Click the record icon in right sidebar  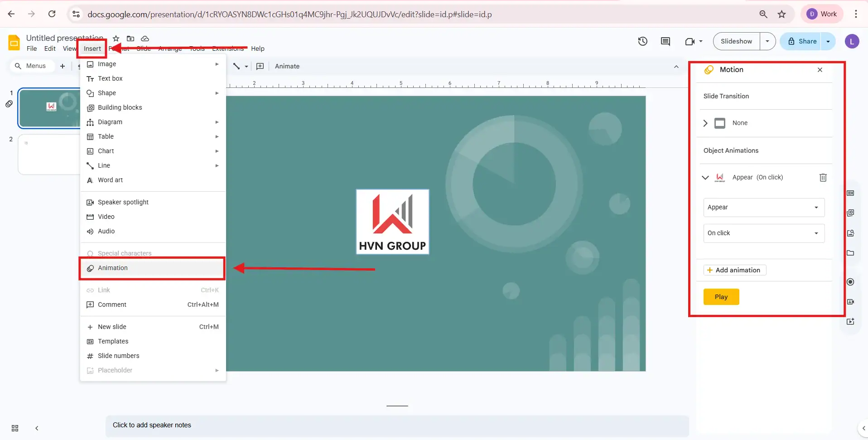850,282
